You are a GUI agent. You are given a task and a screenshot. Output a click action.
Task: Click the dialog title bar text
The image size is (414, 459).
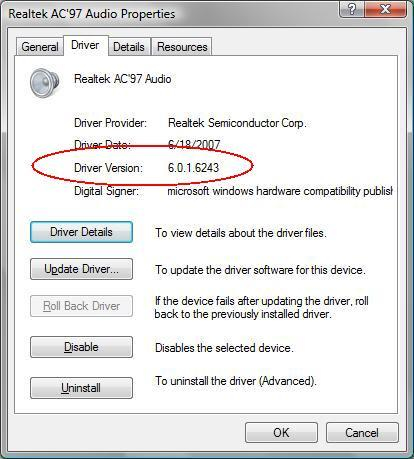pos(92,14)
